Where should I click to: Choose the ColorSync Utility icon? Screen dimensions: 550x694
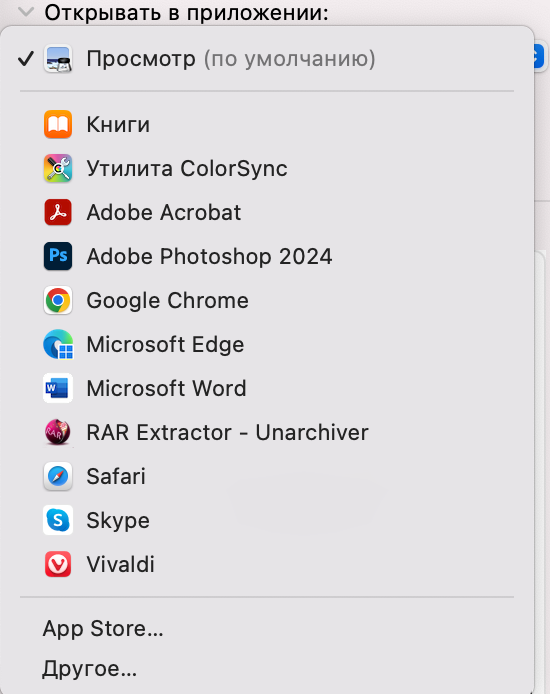click(x=58, y=168)
